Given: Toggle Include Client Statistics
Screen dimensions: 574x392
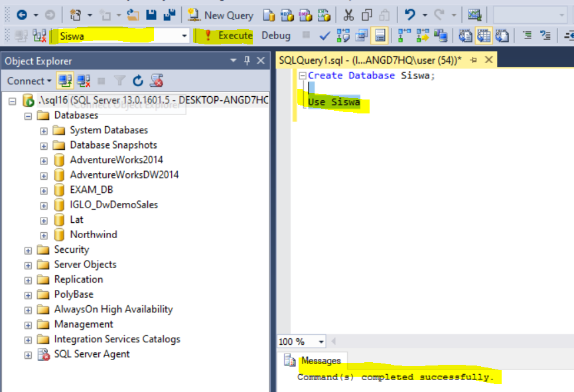Looking at the screenshot, I should click(x=441, y=36).
